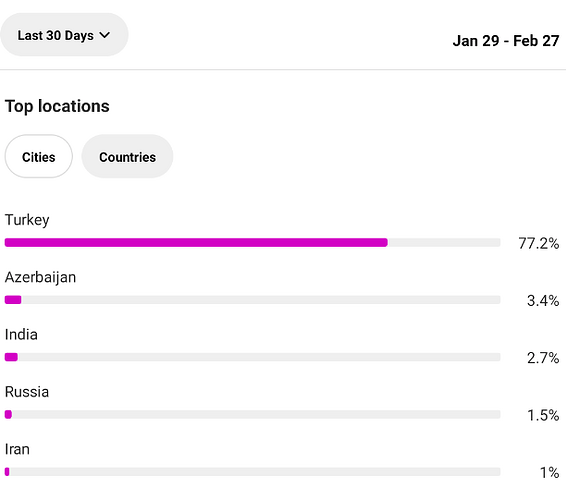Select the Azerbaijan country label
This screenshot has width=566, height=500.
point(40,277)
